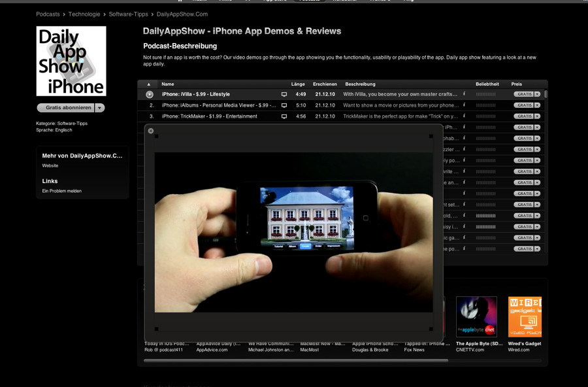The height and width of the screenshot is (387, 588).
Task: Click the 'Fox News' author text
Action: point(414,350)
